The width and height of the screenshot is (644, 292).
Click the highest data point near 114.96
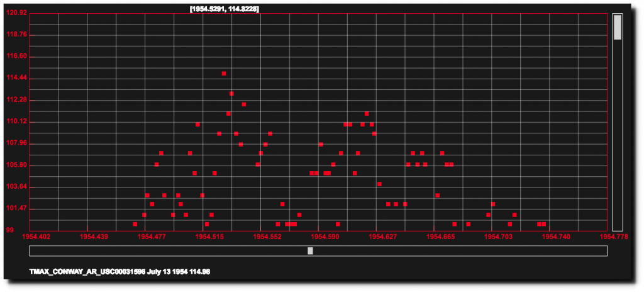[224, 74]
